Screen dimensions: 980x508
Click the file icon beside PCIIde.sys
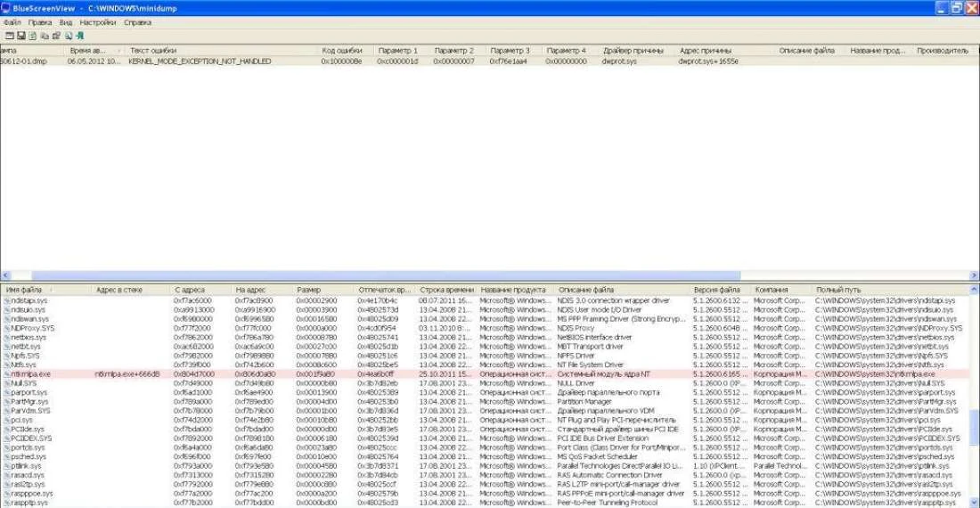coord(7,429)
